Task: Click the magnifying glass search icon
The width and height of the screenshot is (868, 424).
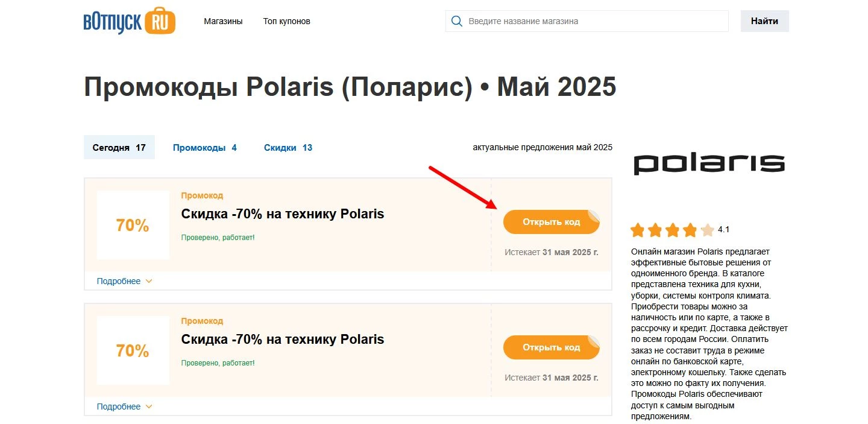Action: click(456, 21)
